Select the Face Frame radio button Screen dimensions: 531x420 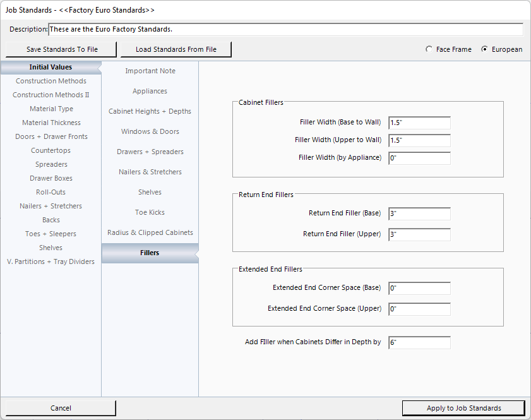(x=429, y=49)
